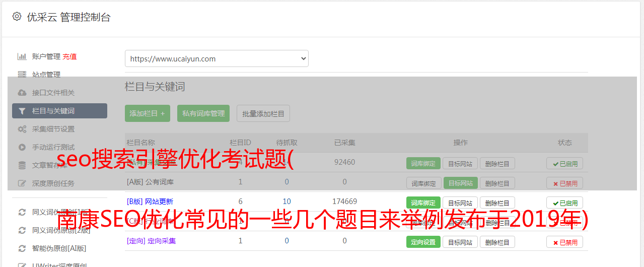644x267 pixels.
Task: Toggle 已启用 status in the 92460 row
Action: [565, 164]
